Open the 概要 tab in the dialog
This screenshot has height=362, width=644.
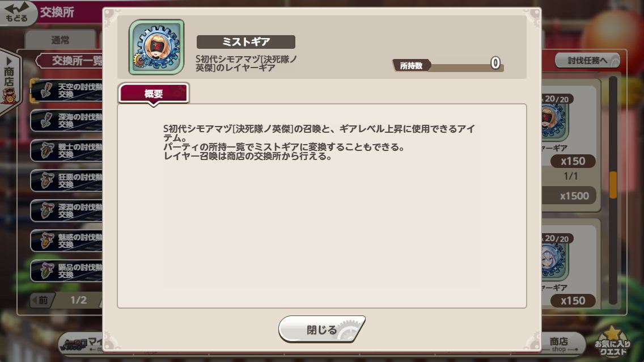[154, 93]
